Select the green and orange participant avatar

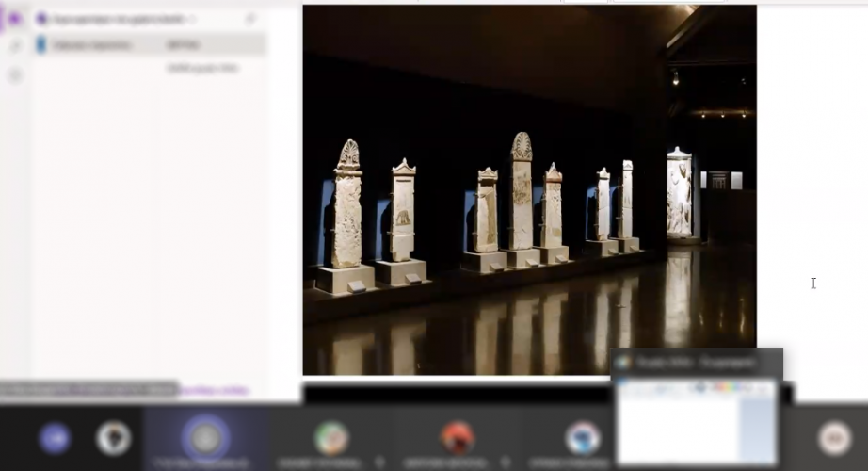[330, 438]
